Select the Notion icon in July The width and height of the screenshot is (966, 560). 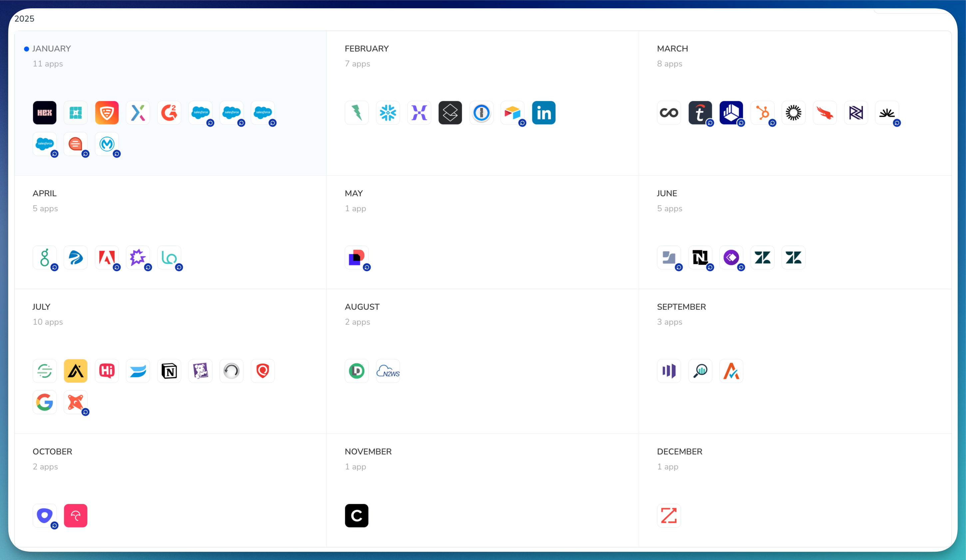[x=169, y=371]
